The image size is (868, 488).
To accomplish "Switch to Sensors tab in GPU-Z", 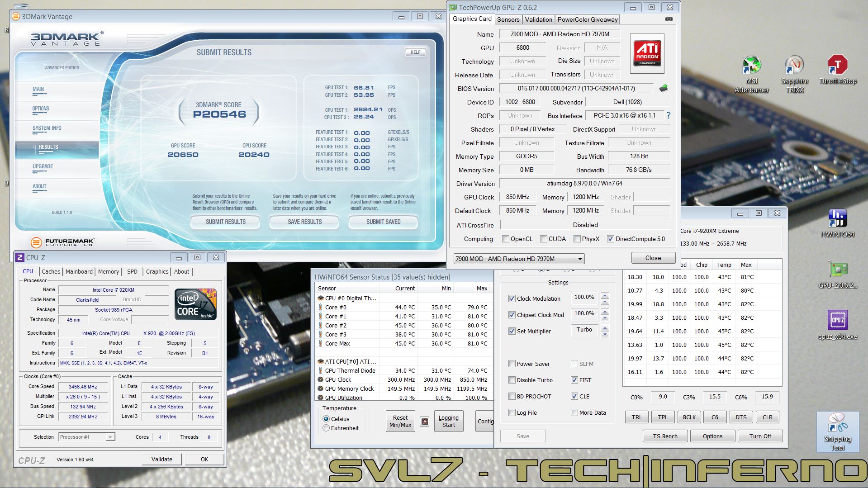I will point(508,19).
